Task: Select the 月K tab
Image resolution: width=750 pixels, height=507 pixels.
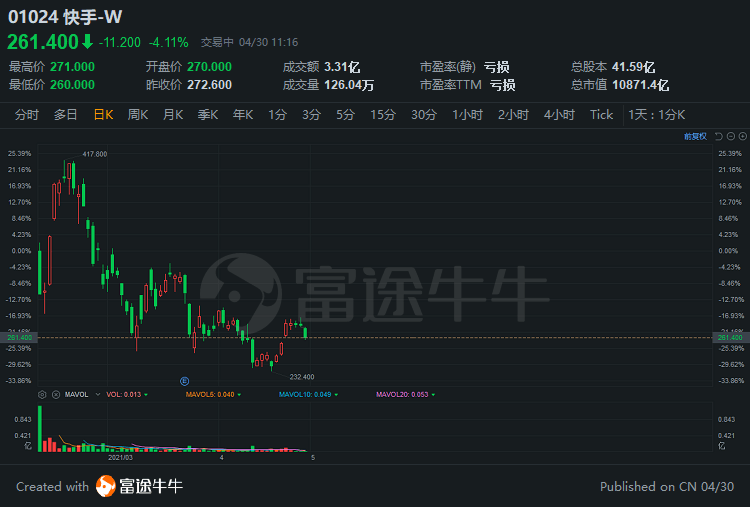Action: tap(173, 115)
